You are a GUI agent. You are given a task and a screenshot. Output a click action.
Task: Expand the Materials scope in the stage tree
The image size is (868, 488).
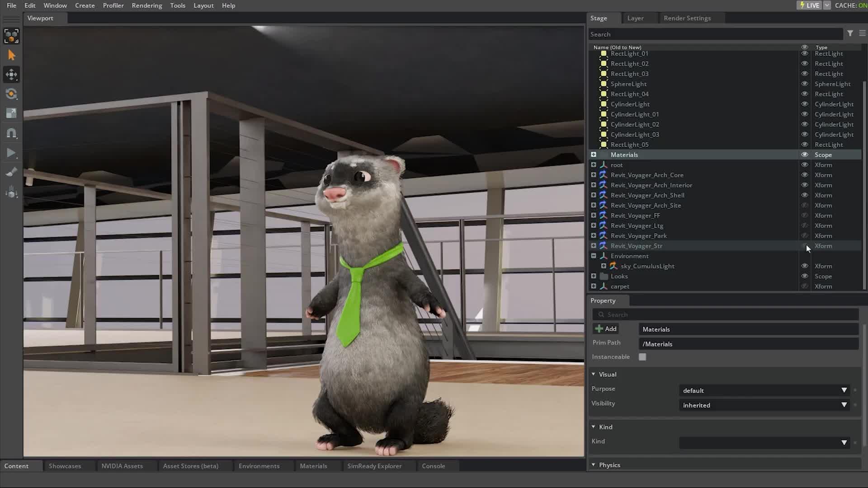pyautogui.click(x=593, y=154)
